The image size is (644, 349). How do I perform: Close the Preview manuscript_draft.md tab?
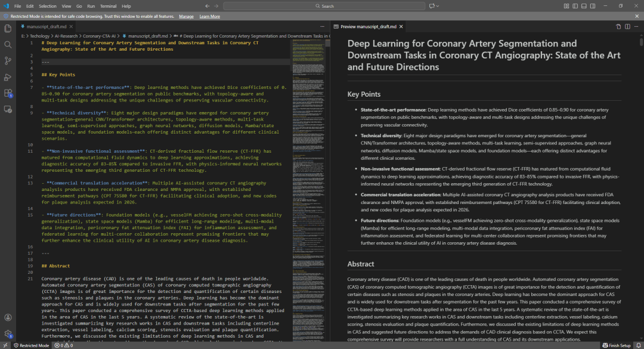pos(401,26)
